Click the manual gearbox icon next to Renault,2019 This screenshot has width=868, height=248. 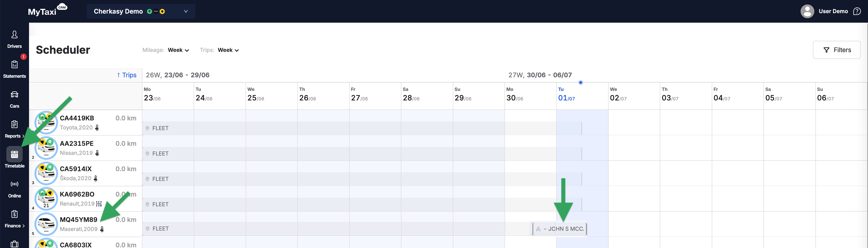tap(99, 204)
